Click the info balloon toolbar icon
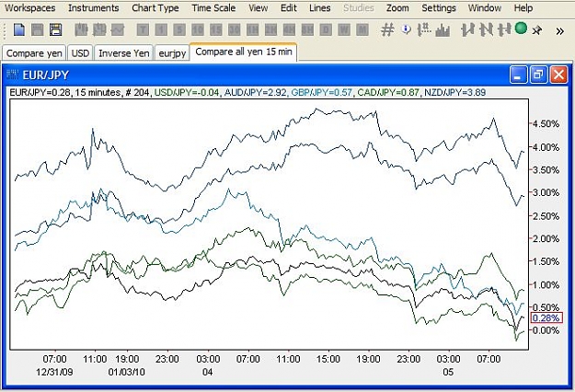This screenshot has width=575, height=392. (x=406, y=29)
